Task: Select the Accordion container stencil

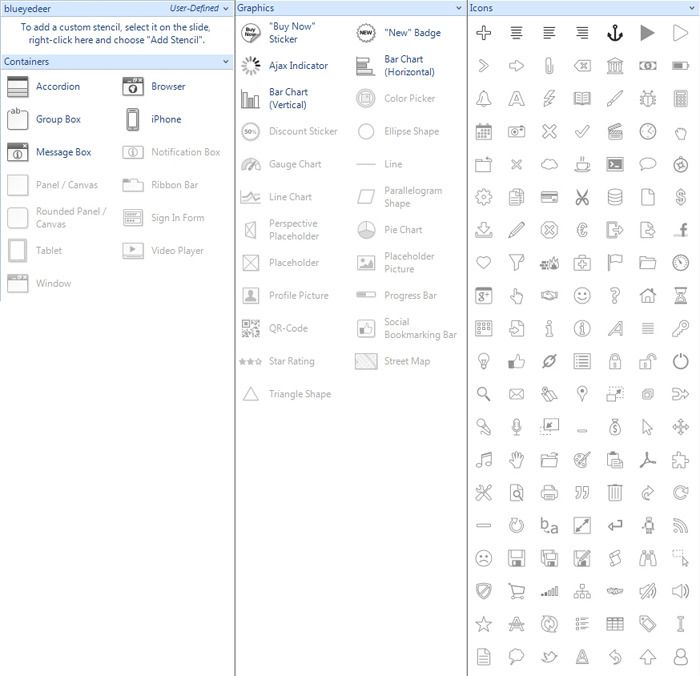Action: point(44,87)
